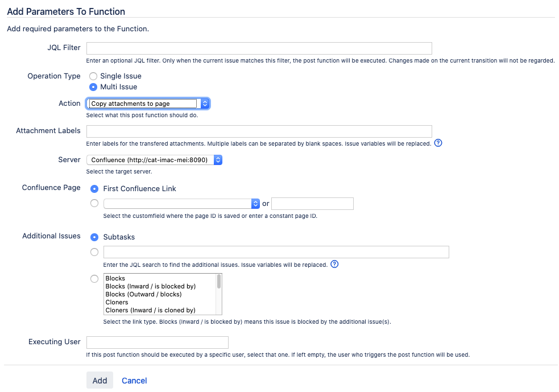Viewport: 559px width, 392px height.
Task: Open the Server dropdown
Action: pyautogui.click(x=154, y=160)
